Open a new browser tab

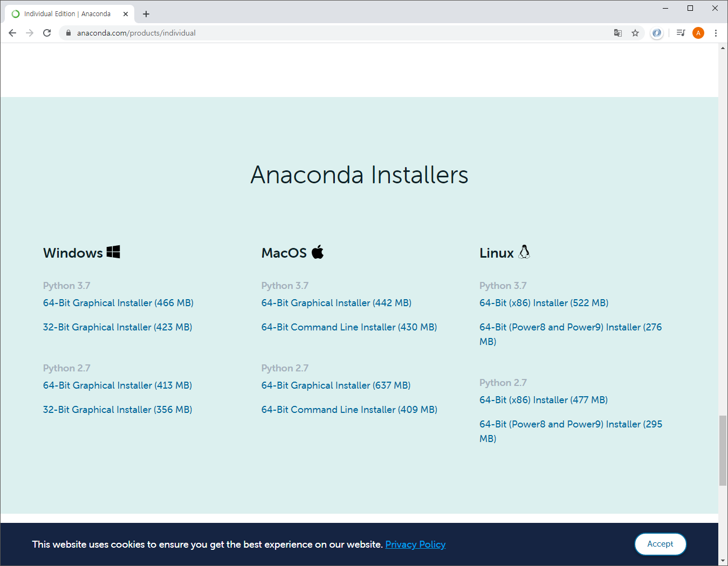click(146, 14)
